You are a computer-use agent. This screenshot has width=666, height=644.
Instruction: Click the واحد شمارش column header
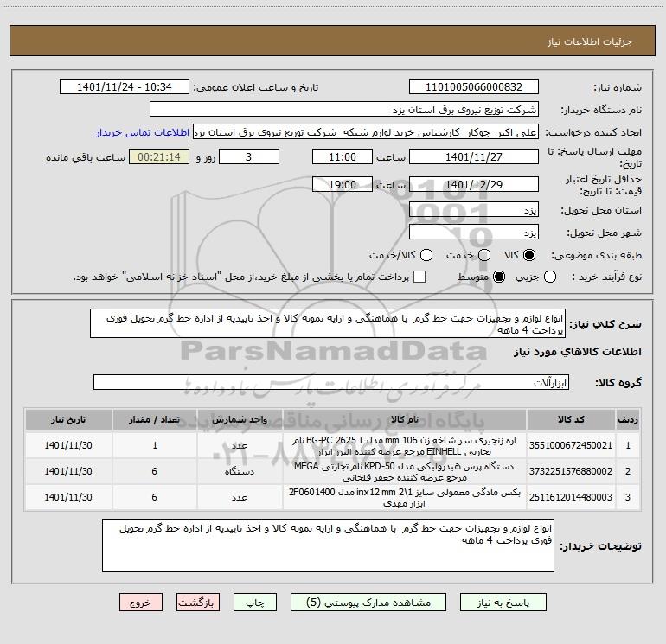(240, 420)
